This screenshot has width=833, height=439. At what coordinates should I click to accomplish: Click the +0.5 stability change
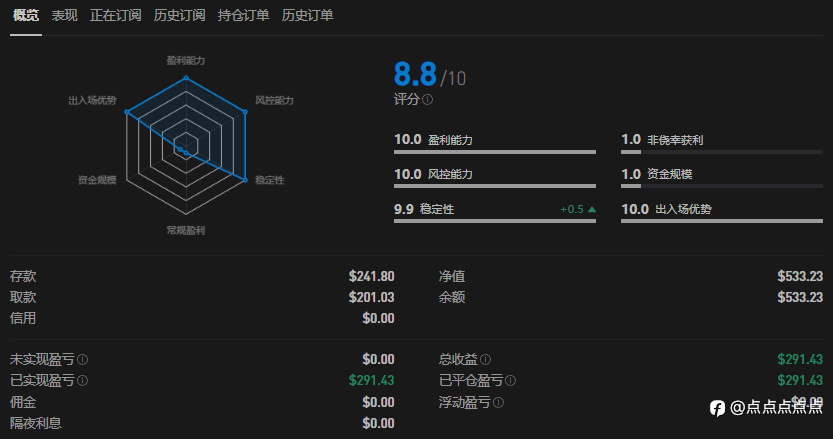572,209
